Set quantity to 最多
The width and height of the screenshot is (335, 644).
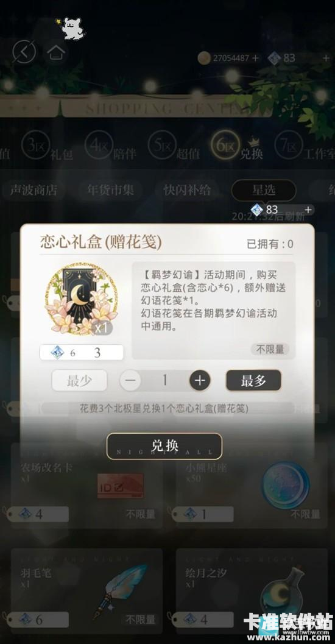pos(253,380)
